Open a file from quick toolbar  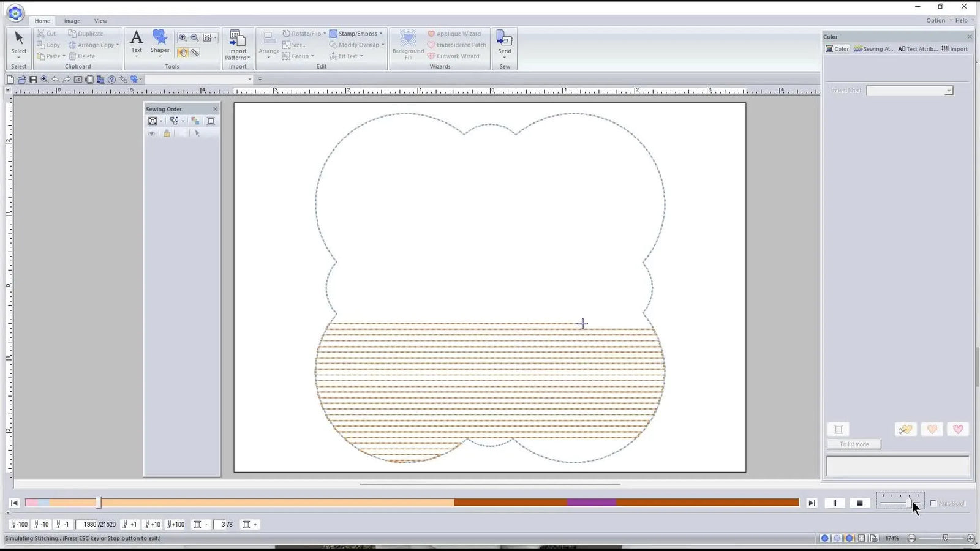[x=22, y=80]
